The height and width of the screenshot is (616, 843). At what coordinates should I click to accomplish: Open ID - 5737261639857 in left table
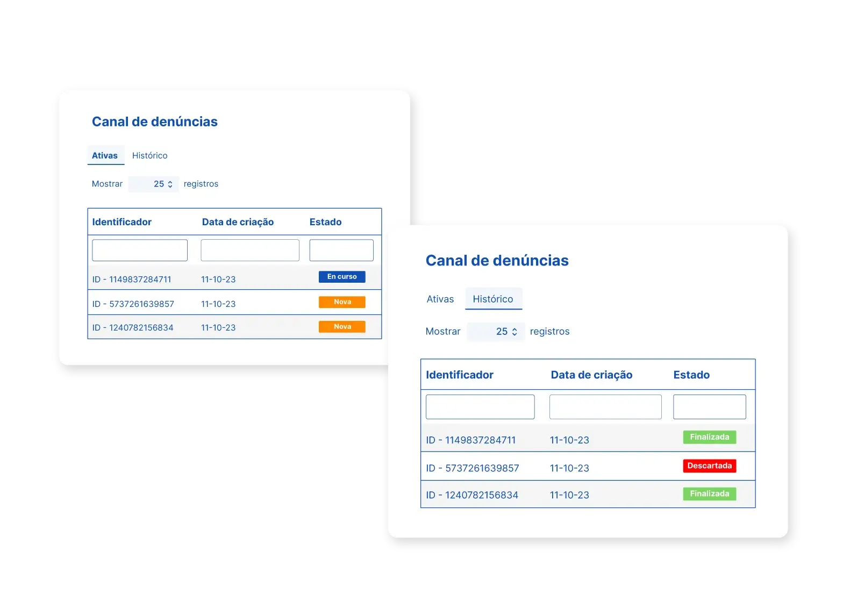(x=133, y=304)
